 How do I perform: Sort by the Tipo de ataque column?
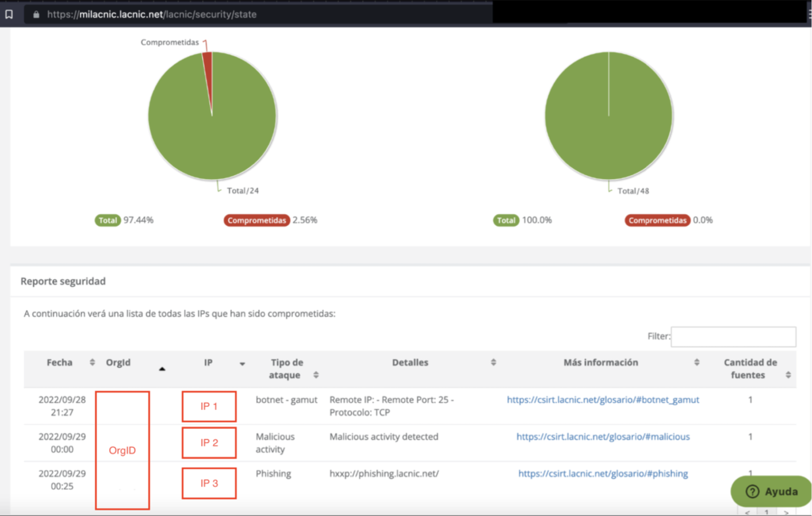coord(316,375)
